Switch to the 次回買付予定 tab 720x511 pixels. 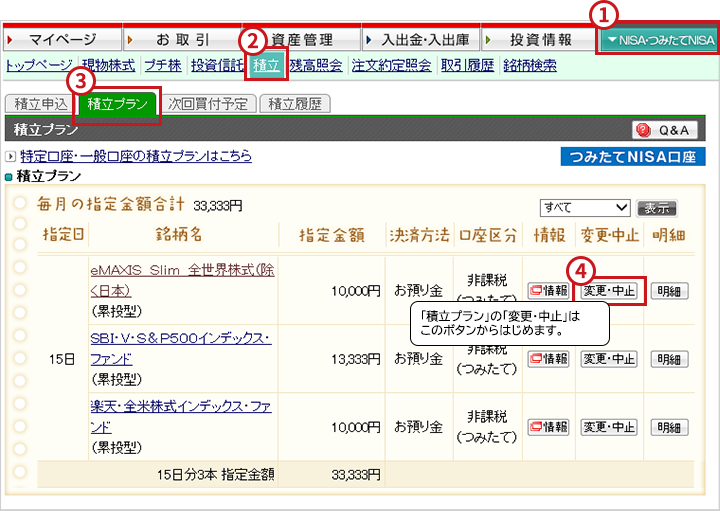click(208, 104)
